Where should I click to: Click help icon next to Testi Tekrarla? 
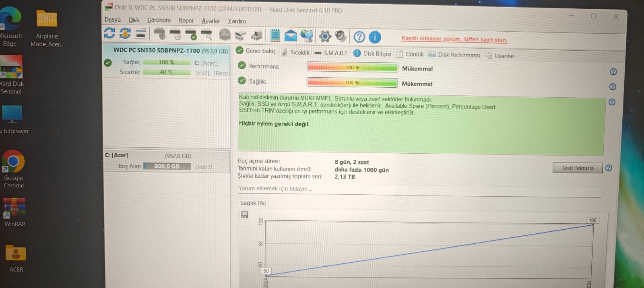(x=609, y=168)
